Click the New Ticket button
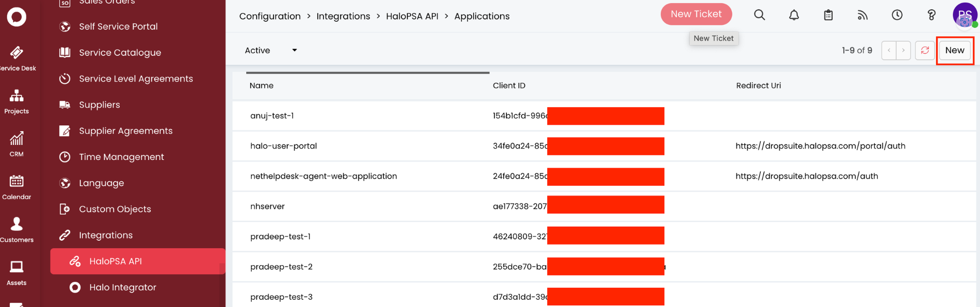Image resolution: width=980 pixels, height=307 pixels. coord(695,14)
